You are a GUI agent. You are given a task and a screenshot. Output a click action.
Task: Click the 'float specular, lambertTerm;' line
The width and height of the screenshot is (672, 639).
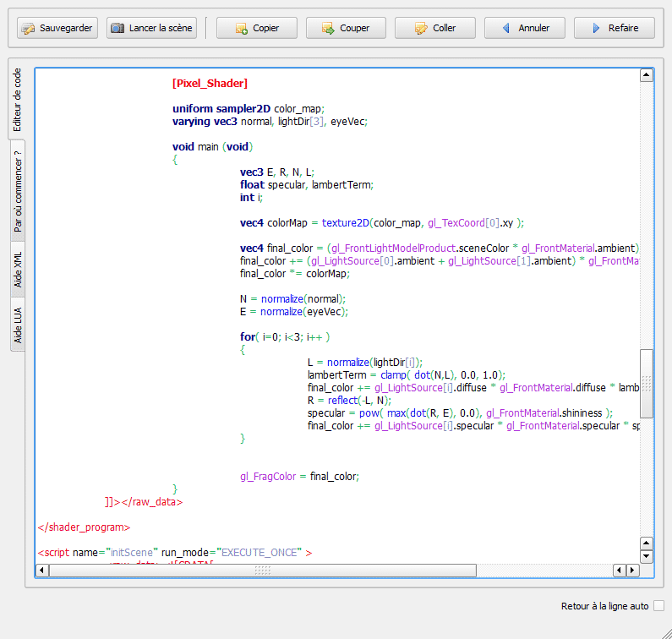click(x=307, y=185)
